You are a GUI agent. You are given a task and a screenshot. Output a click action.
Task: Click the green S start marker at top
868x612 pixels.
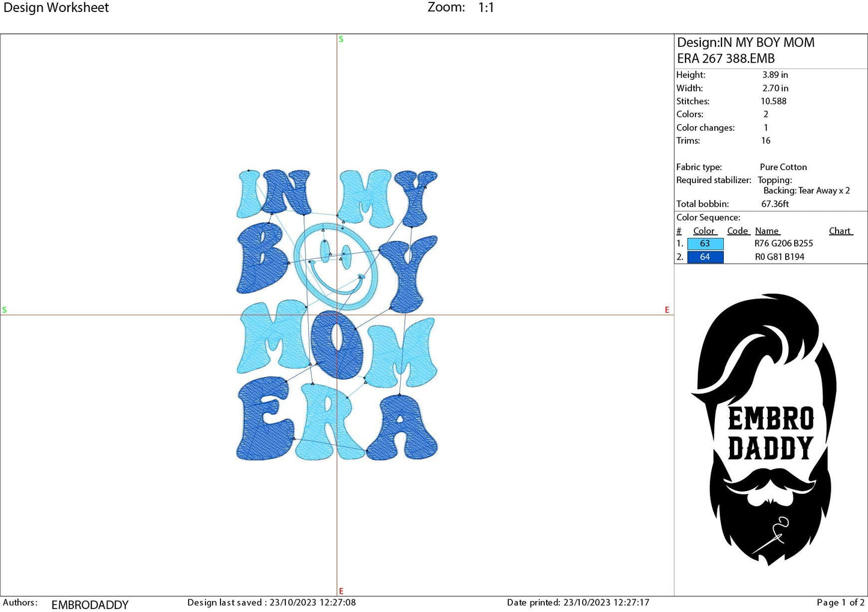tap(341, 38)
